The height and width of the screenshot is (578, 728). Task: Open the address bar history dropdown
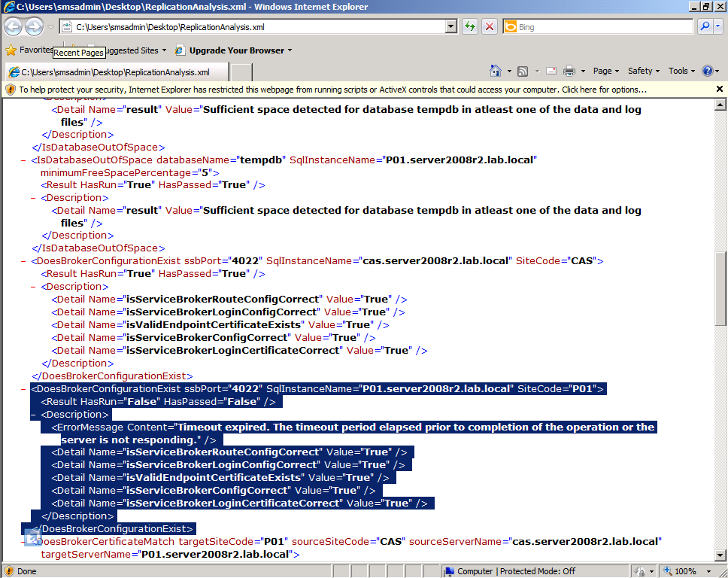click(450, 27)
